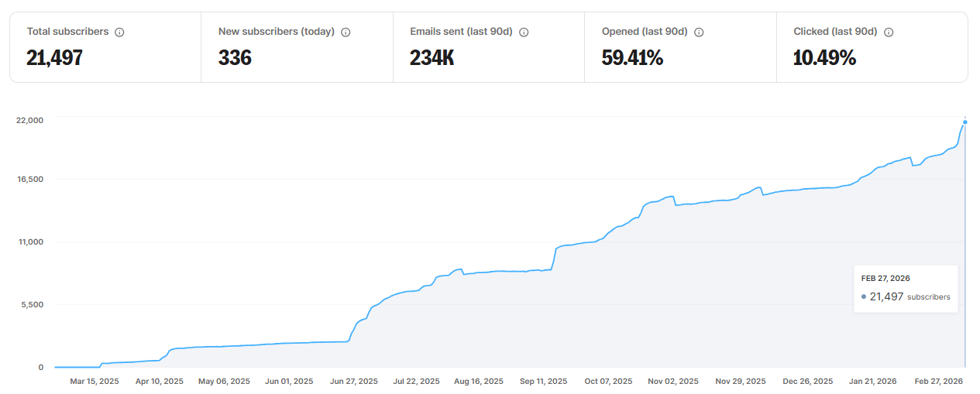The width and height of the screenshot is (980, 394).
Task: Click the Nov 02, 2025 axis label
Action: 673,381
